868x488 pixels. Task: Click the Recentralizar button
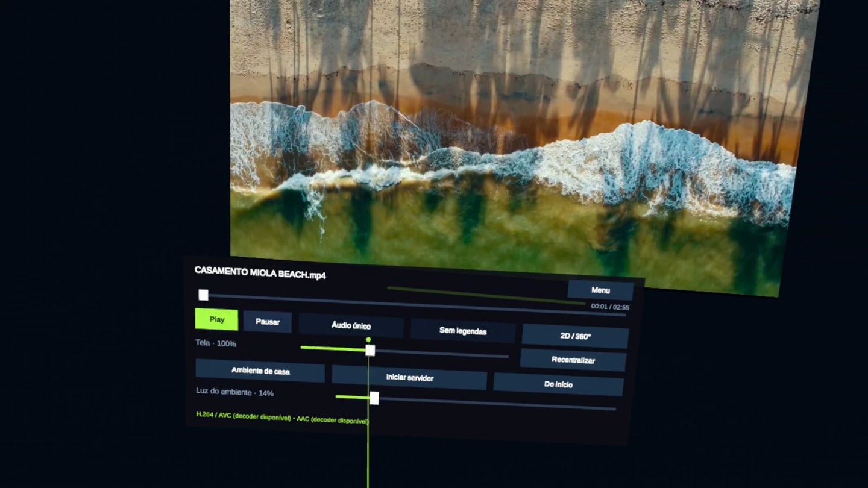[x=573, y=360]
